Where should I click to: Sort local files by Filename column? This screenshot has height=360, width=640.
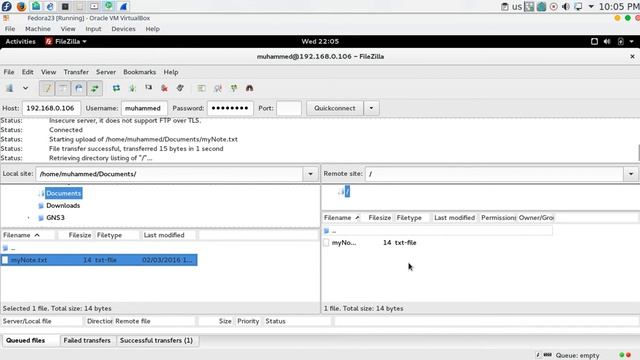pyautogui.click(x=28, y=235)
